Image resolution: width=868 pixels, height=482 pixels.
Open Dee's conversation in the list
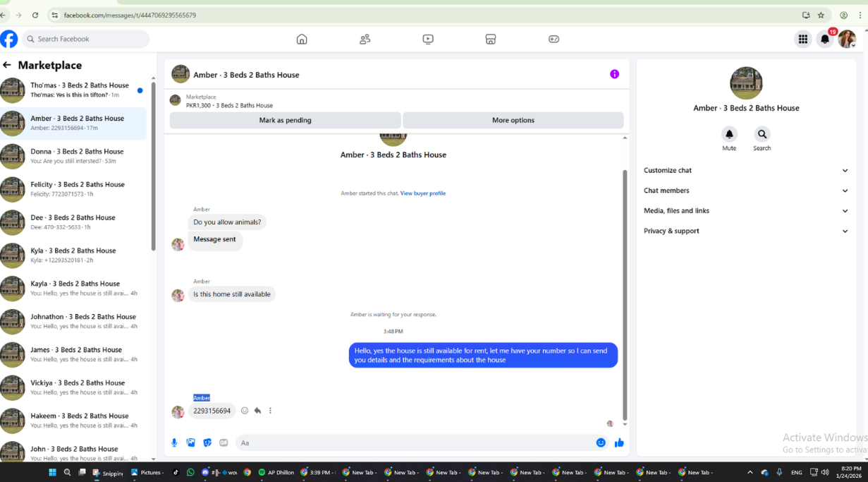pyautogui.click(x=73, y=222)
